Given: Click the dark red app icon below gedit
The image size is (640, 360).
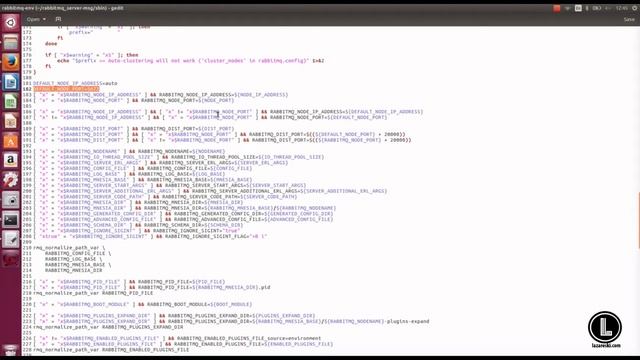Looking at the screenshot, I should [11, 260].
